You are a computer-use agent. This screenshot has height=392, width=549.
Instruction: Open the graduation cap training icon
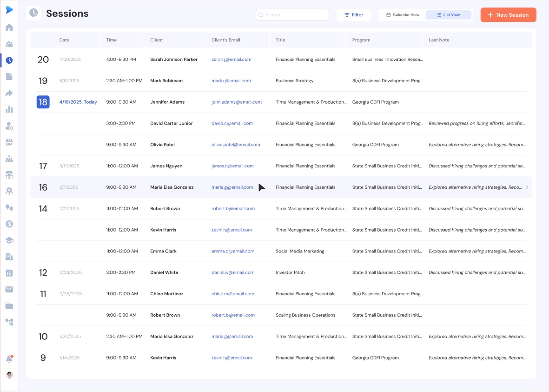pos(9,240)
